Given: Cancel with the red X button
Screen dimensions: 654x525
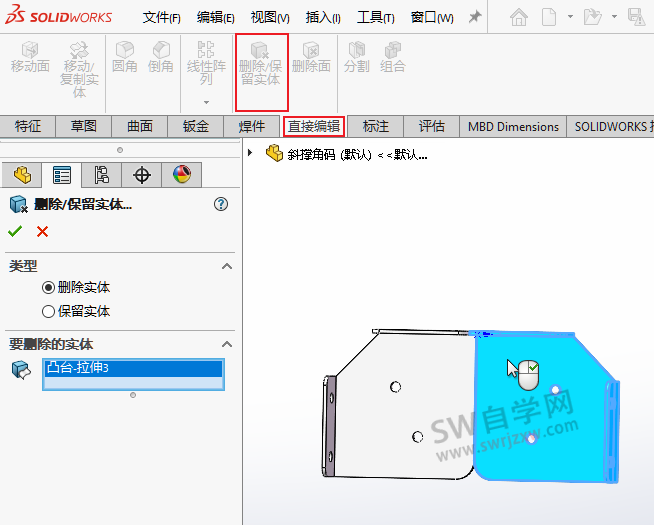Looking at the screenshot, I should (42, 231).
